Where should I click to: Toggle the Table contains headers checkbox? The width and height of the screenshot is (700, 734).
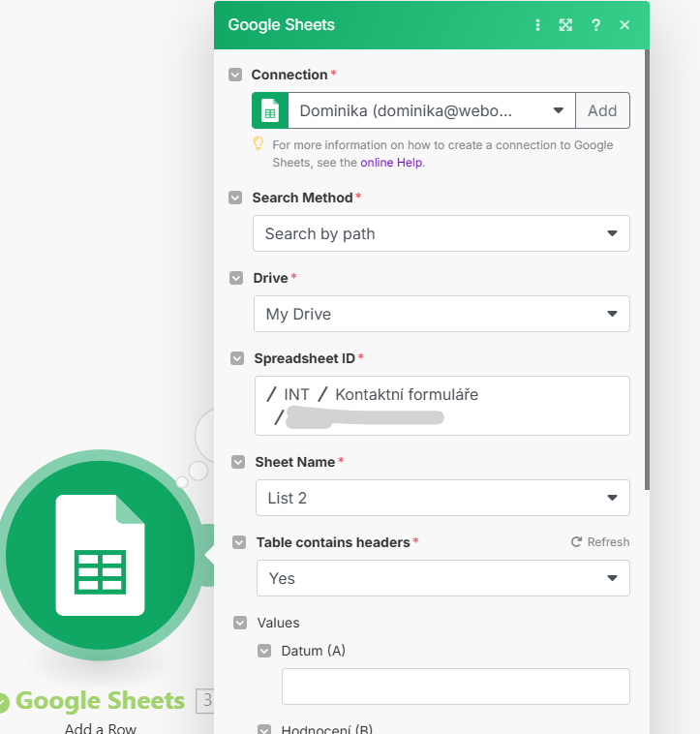pos(239,542)
